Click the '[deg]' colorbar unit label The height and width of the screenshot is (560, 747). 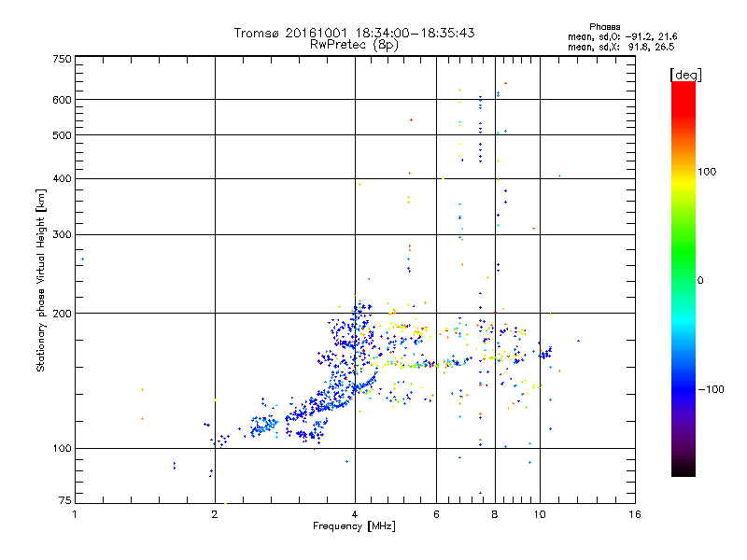pos(685,75)
